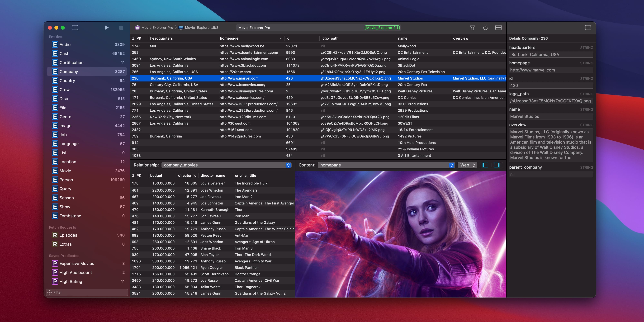The image size is (644, 322).
Task: Toggle the bottom split pane layout icon
Action: pos(498,28)
